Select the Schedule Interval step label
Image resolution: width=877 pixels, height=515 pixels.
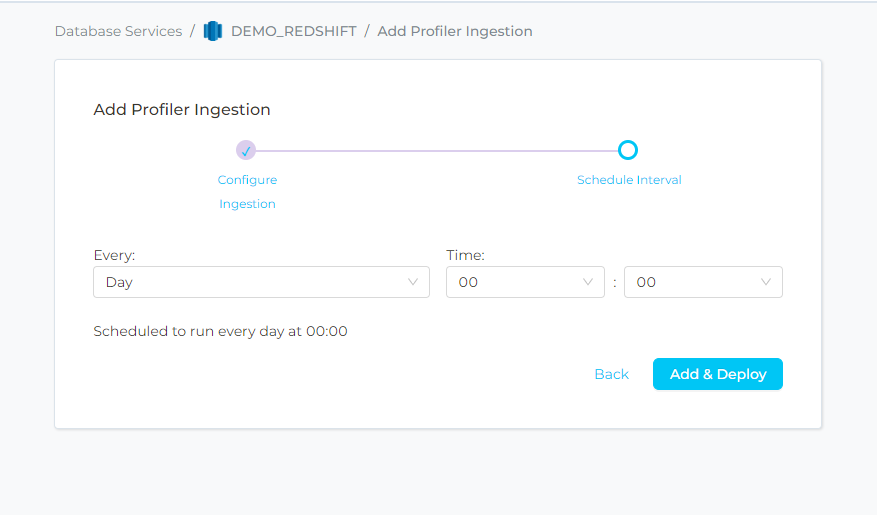click(629, 180)
